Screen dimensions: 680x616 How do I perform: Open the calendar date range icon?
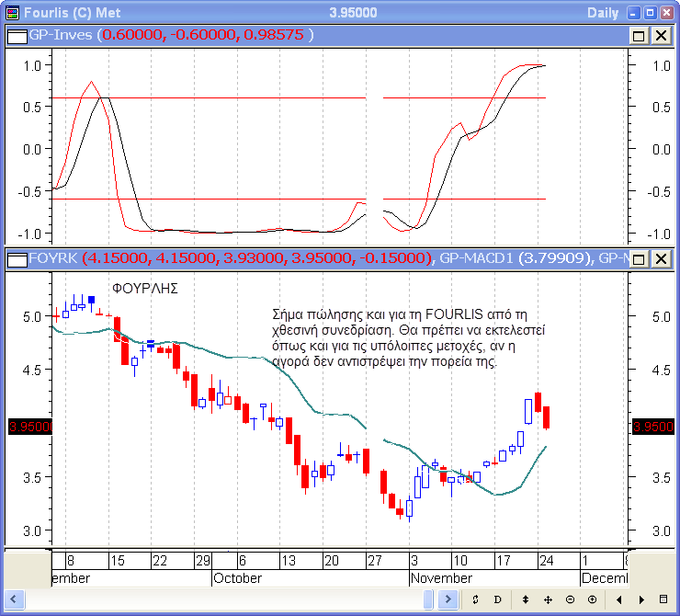664,599
